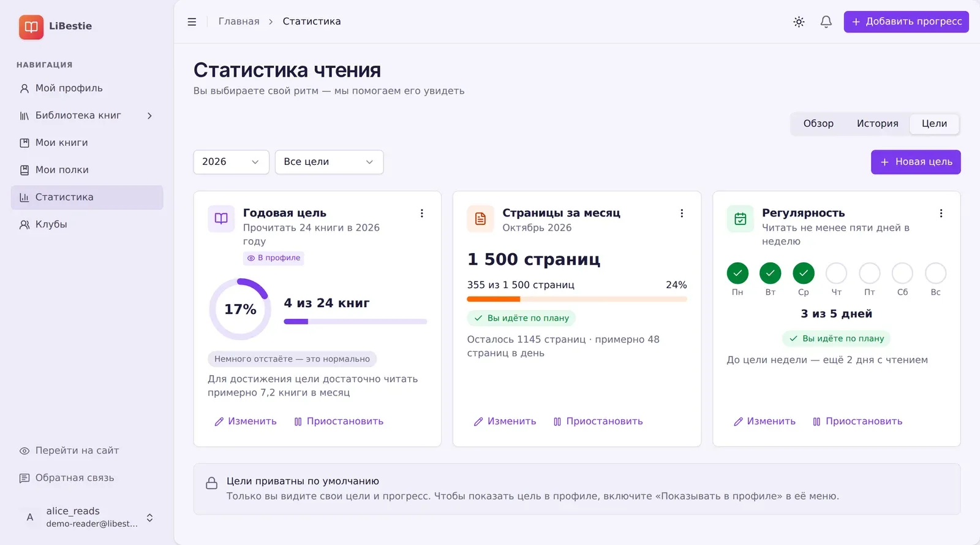
Task: Create goal with Новая цель button
Action: point(916,162)
